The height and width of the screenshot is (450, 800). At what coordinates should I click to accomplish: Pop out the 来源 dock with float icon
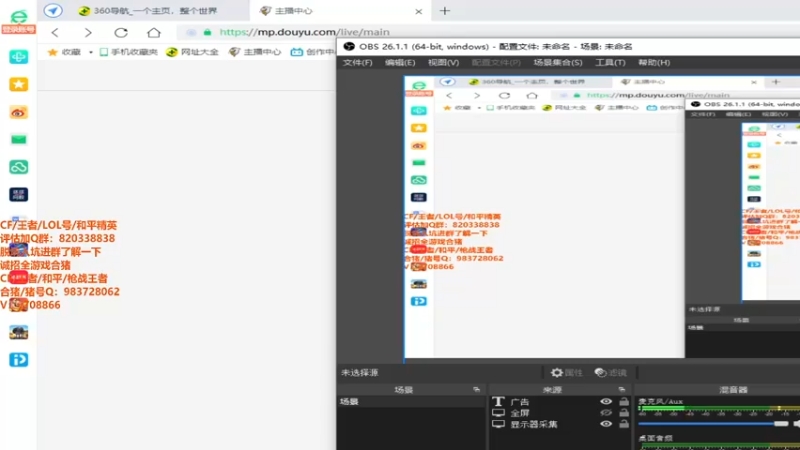pyautogui.click(x=621, y=390)
